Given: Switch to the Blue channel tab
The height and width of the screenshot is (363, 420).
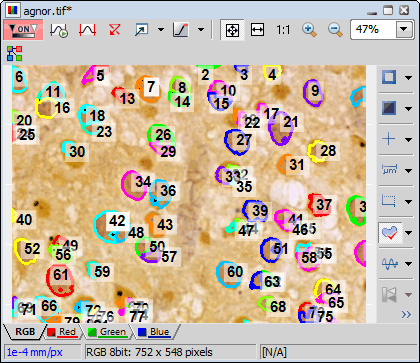Looking at the screenshot, I should (154, 332).
